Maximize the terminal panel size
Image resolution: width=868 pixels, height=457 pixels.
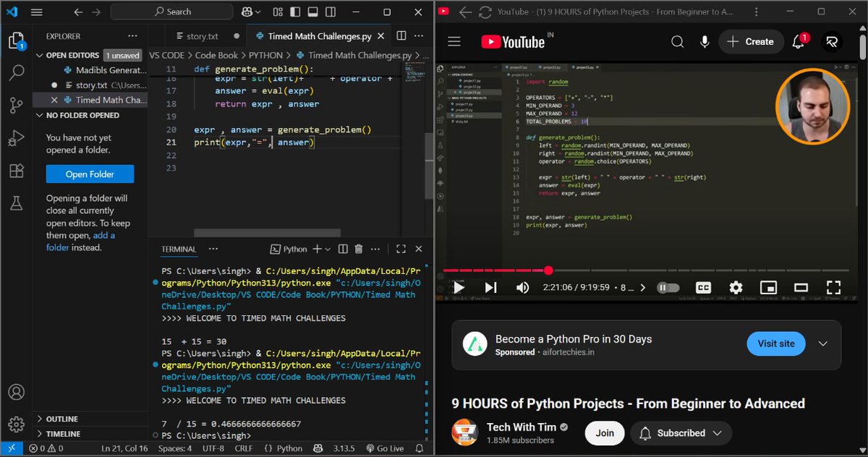[401, 249]
